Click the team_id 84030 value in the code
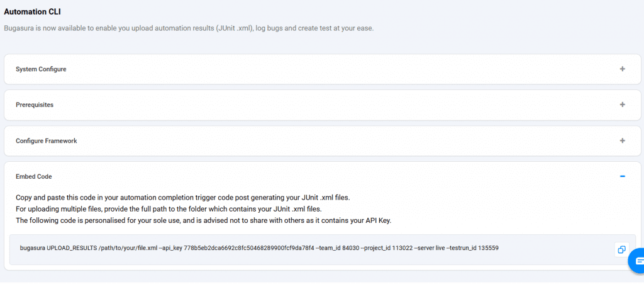 (x=344, y=248)
